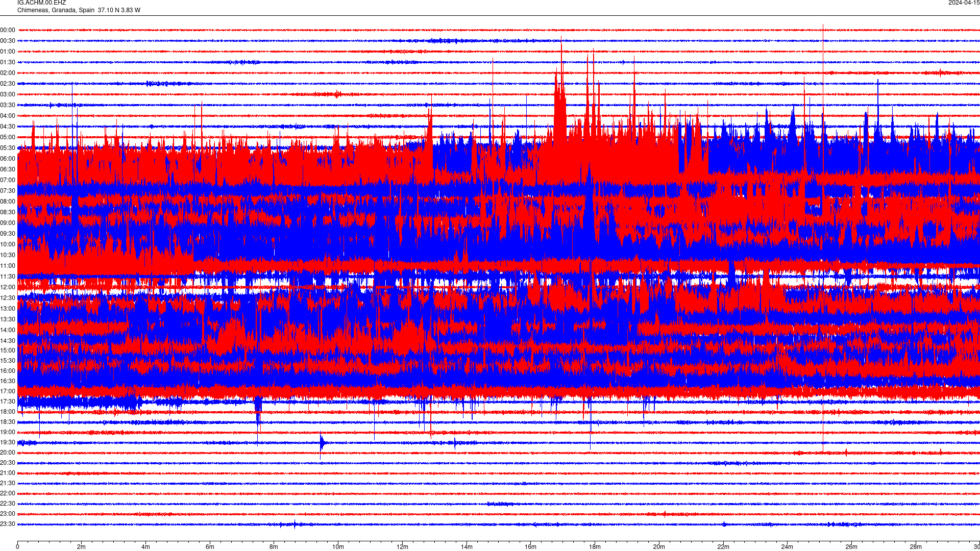Select the 00:00 time row label
The image size is (980, 551).
click(x=8, y=30)
